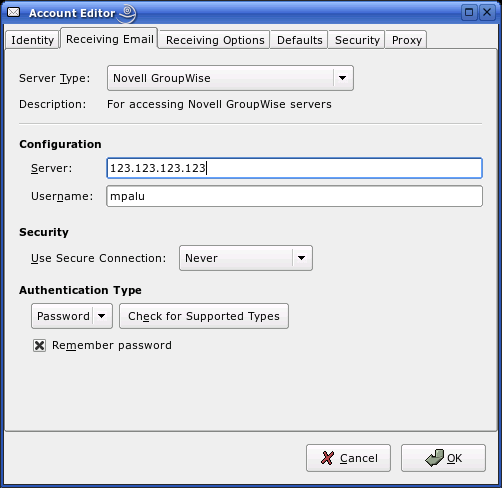The image size is (502, 488).
Task: Switch to the Identity tab
Action: tap(32, 40)
